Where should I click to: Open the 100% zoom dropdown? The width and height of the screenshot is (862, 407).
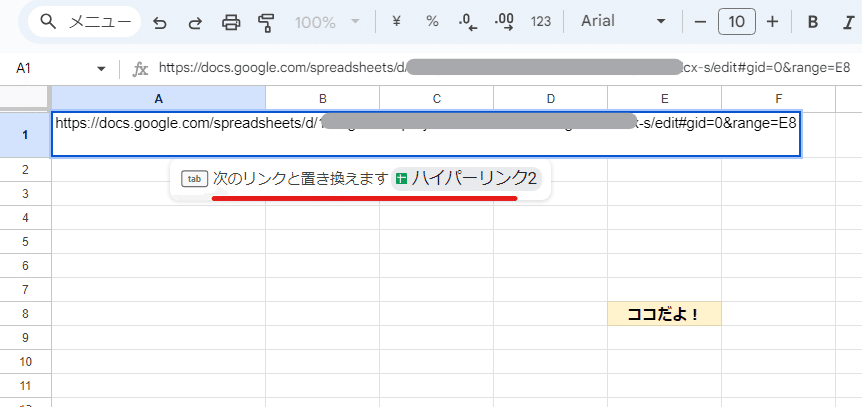pyautogui.click(x=327, y=23)
